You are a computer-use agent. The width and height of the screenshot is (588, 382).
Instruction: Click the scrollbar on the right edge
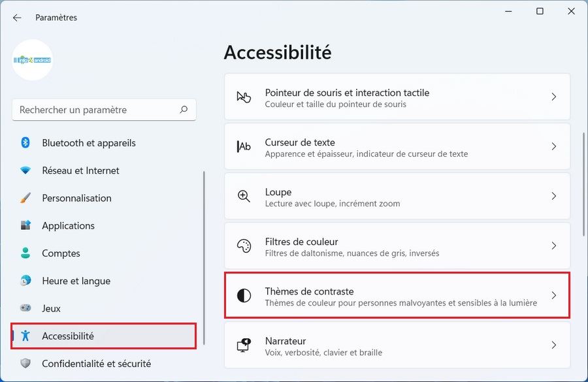(x=583, y=170)
